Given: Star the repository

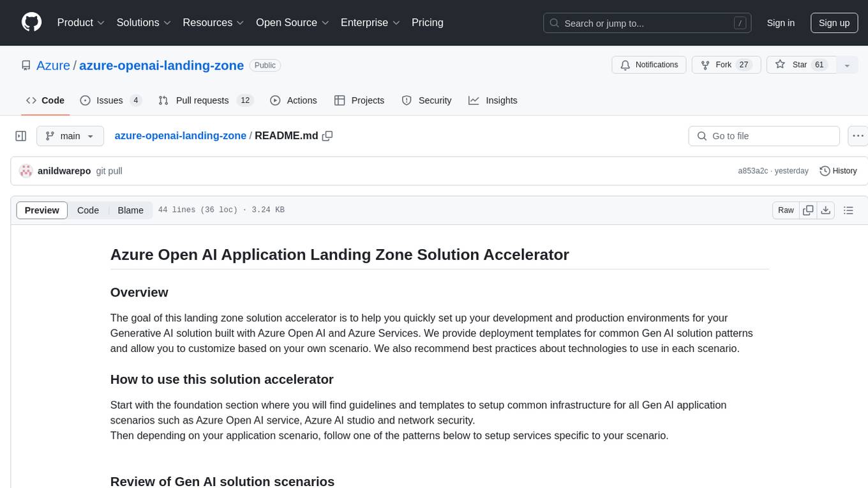Looking at the screenshot, I should click(x=801, y=65).
